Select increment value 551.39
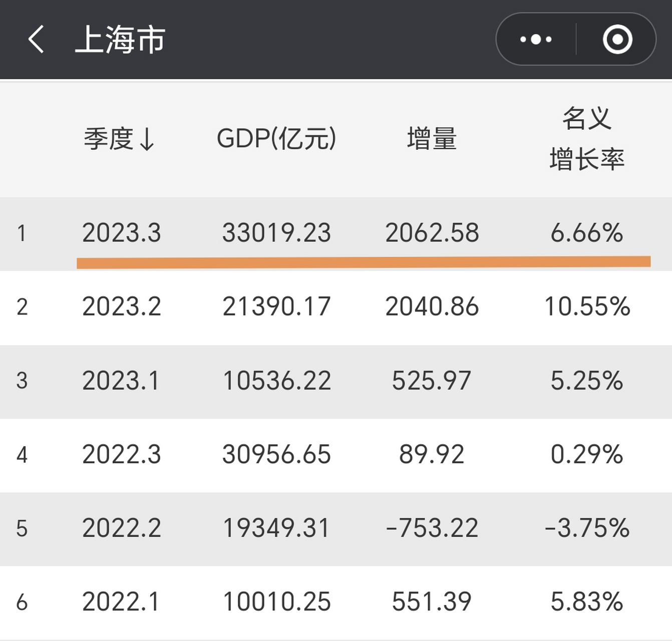 coord(432,601)
